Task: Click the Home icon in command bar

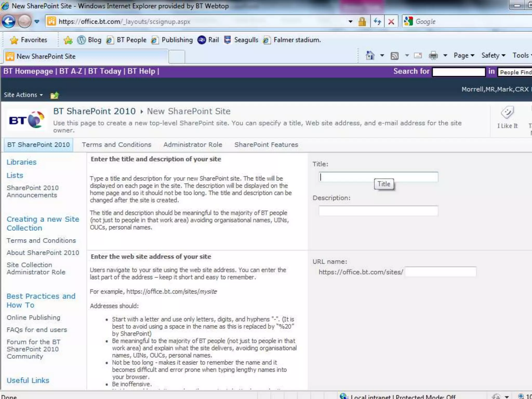Action: click(x=370, y=55)
